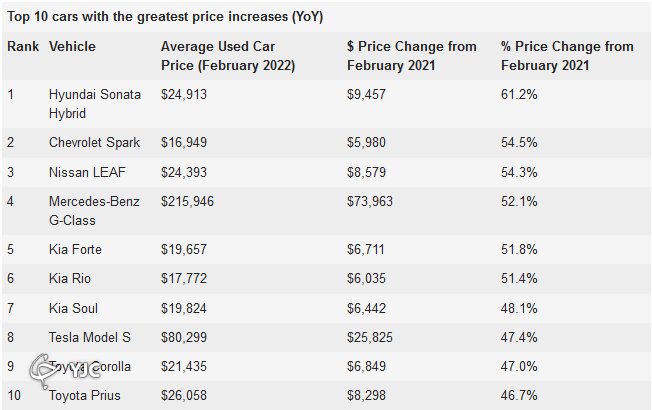Click the Mercedes-Benz G-Class cell
652x410 pixels.
97,209
